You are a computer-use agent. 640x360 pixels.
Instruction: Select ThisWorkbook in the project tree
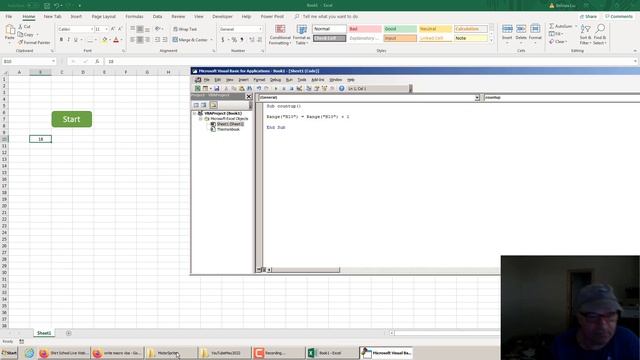pos(228,129)
